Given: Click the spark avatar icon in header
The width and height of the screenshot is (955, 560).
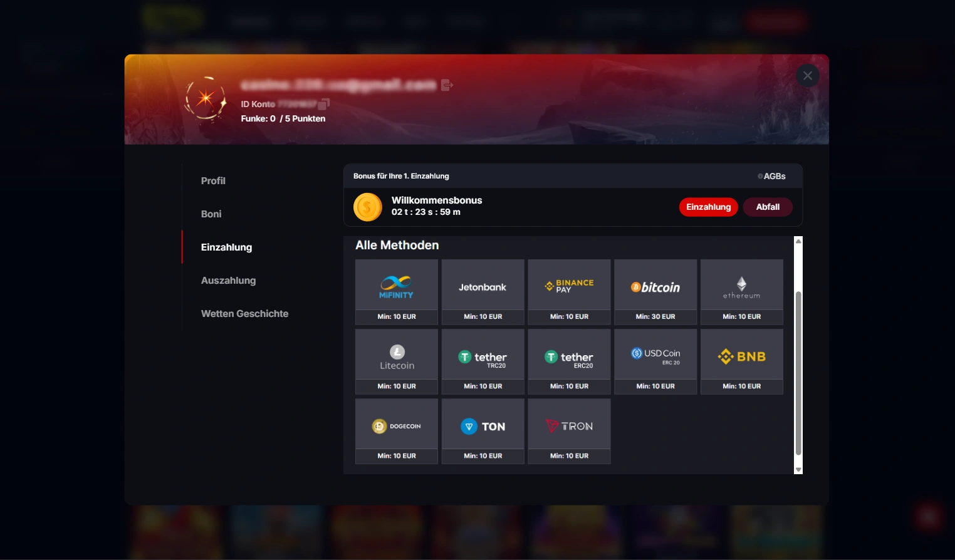Looking at the screenshot, I should coord(206,98).
